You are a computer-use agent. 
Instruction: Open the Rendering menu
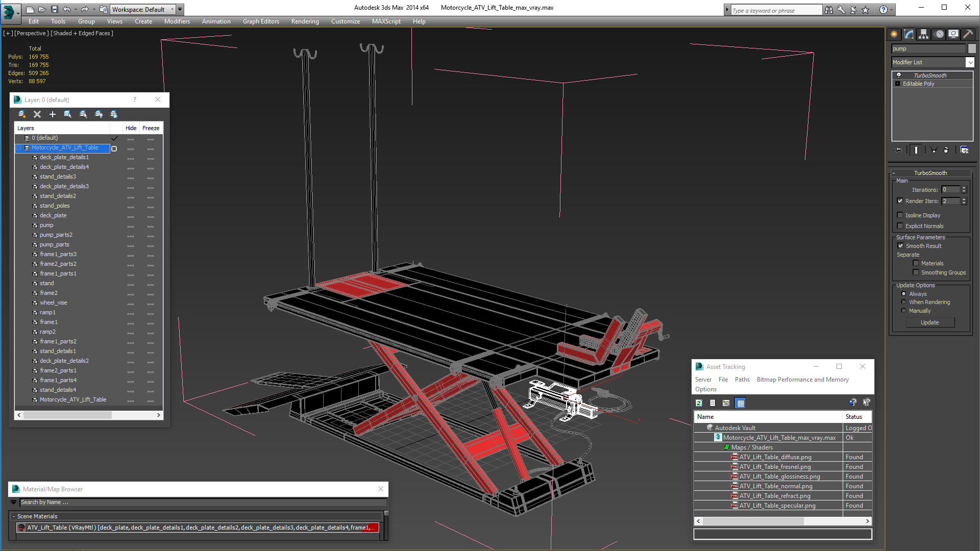[x=305, y=21]
